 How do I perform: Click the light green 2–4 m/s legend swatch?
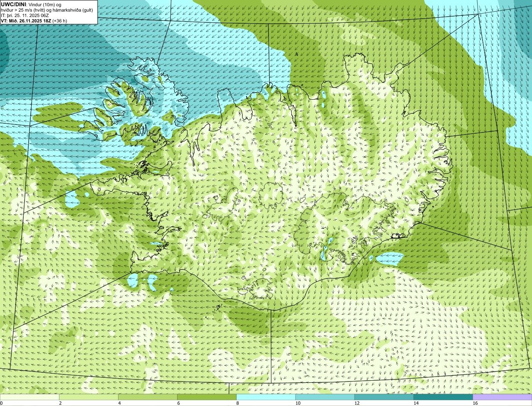tap(89, 397)
